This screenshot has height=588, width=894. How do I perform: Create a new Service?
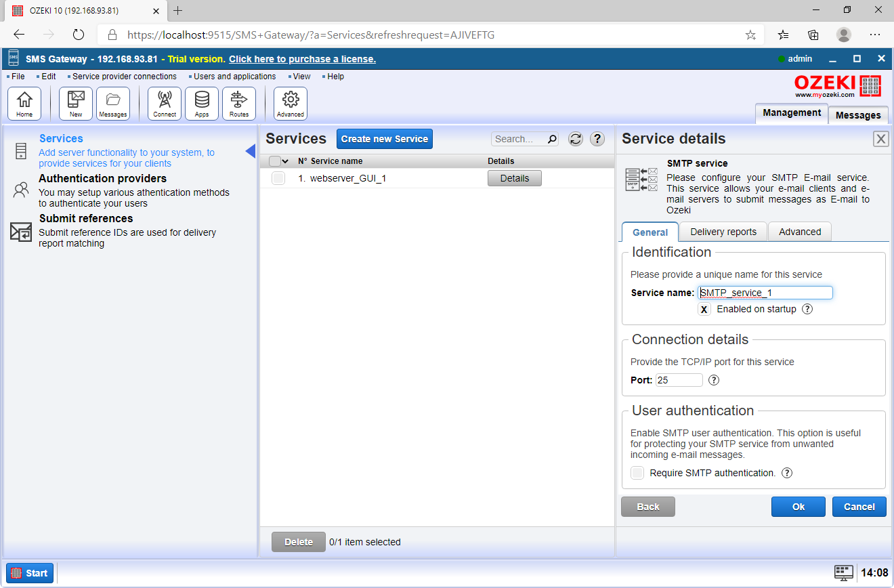pyautogui.click(x=384, y=138)
